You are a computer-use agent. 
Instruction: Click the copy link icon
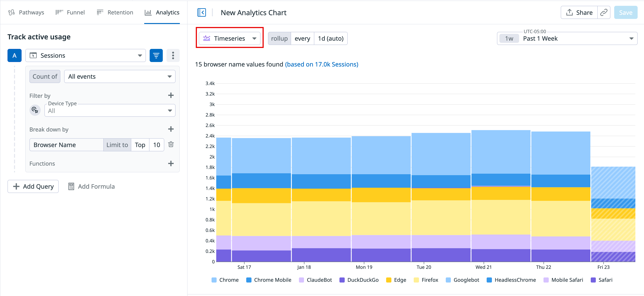coord(603,13)
